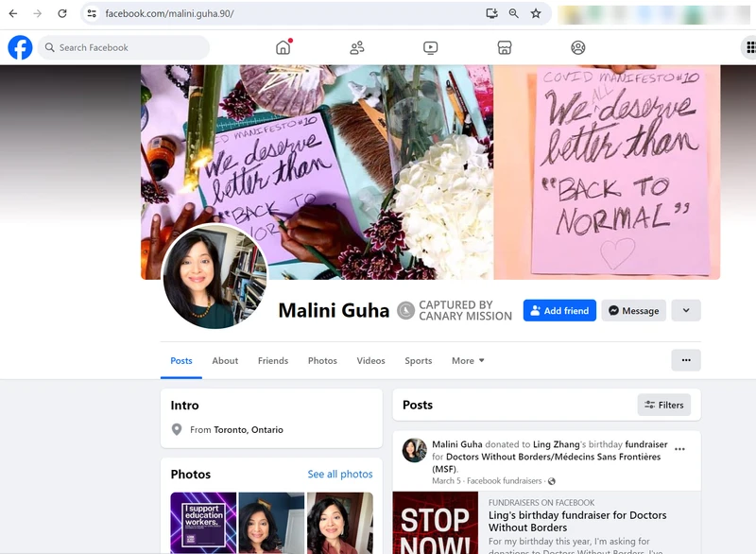
Task: Click the address bar URL
Action: [170, 13]
